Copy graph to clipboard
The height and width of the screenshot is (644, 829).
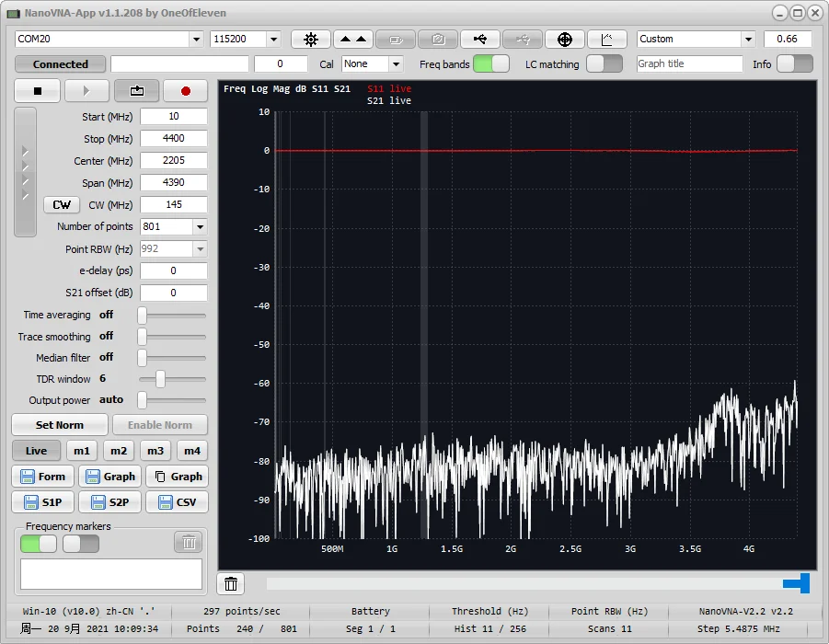pyautogui.click(x=177, y=477)
